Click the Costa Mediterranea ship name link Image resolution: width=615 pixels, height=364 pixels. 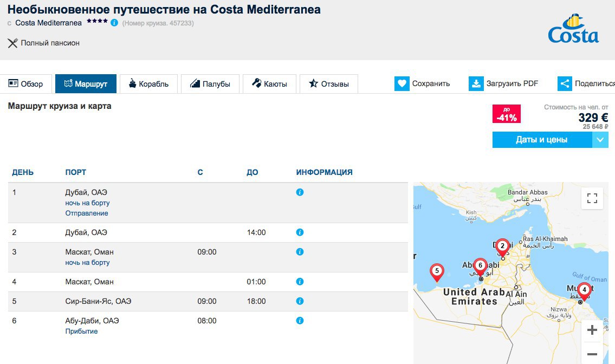click(48, 23)
